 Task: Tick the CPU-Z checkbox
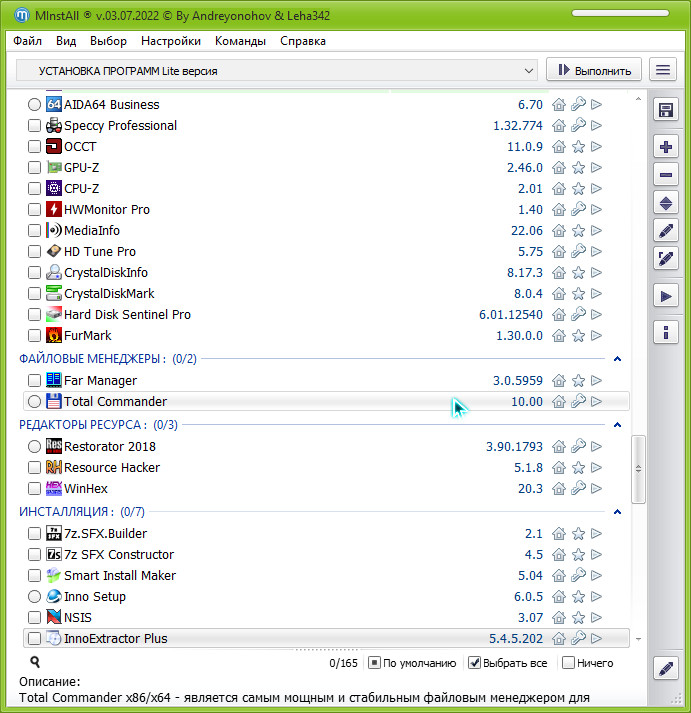(x=35, y=189)
